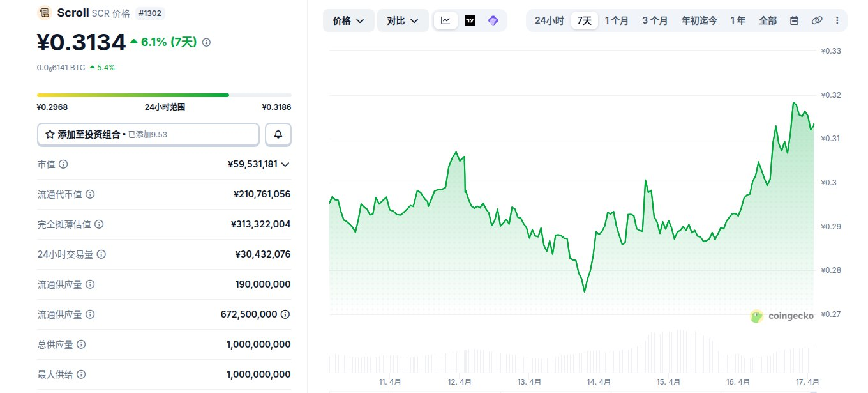Viewport: 868px width, 393px height.
Task: Click the ¥30,432,076 volume value
Action: 263,254
